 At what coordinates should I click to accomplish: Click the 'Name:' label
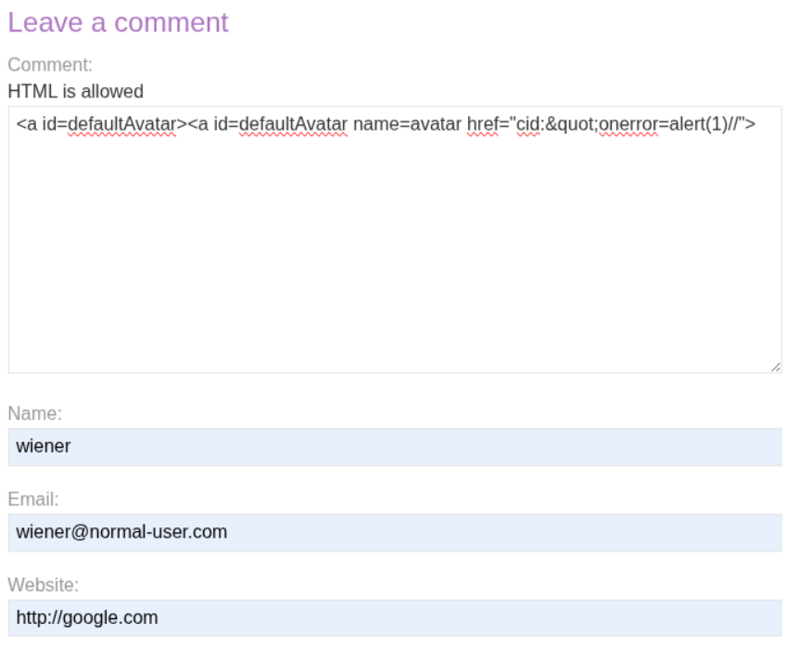[34, 414]
